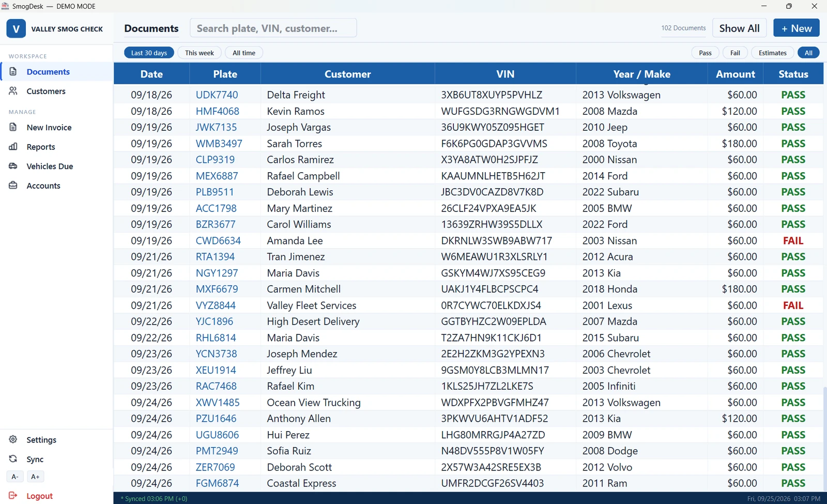Click the Sync refresh icon
The height and width of the screenshot is (504, 827).
point(13,459)
